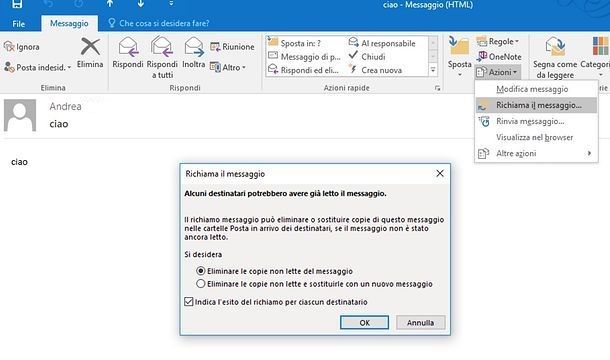
Task: Choose Rinvia messaggio... menu entry
Action: tap(536, 121)
